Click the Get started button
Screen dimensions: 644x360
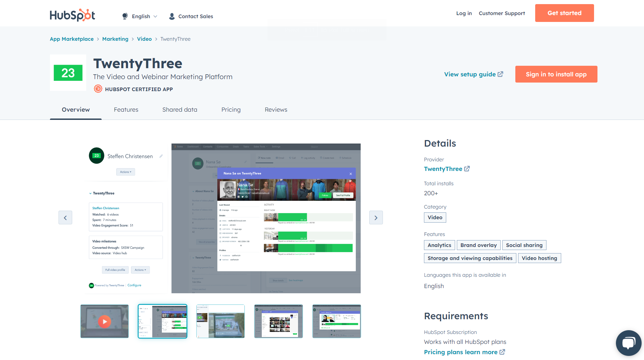[x=564, y=13]
